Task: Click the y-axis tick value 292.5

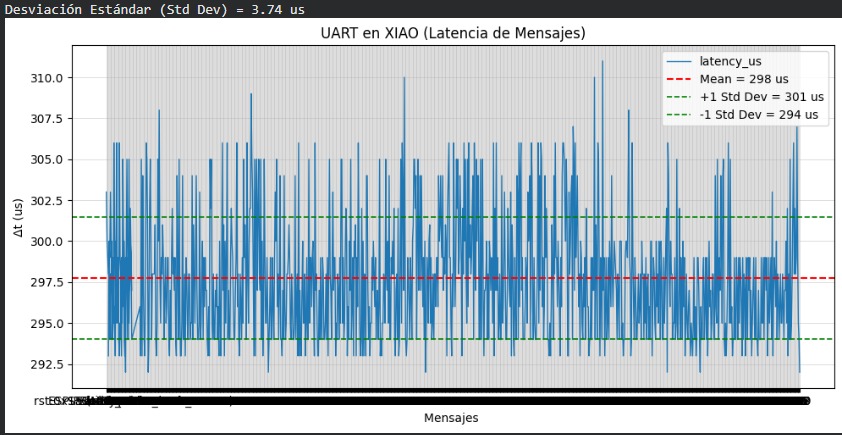Action: (46, 365)
